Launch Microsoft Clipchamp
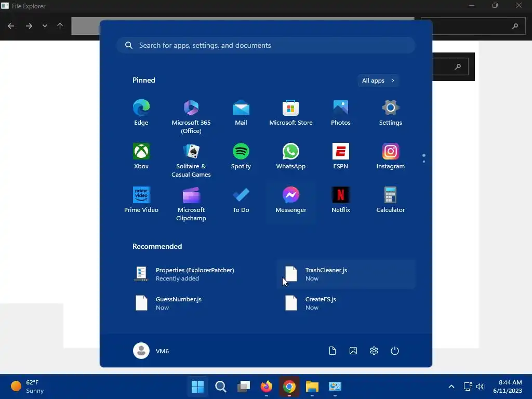This screenshot has width=532, height=399. click(x=191, y=204)
